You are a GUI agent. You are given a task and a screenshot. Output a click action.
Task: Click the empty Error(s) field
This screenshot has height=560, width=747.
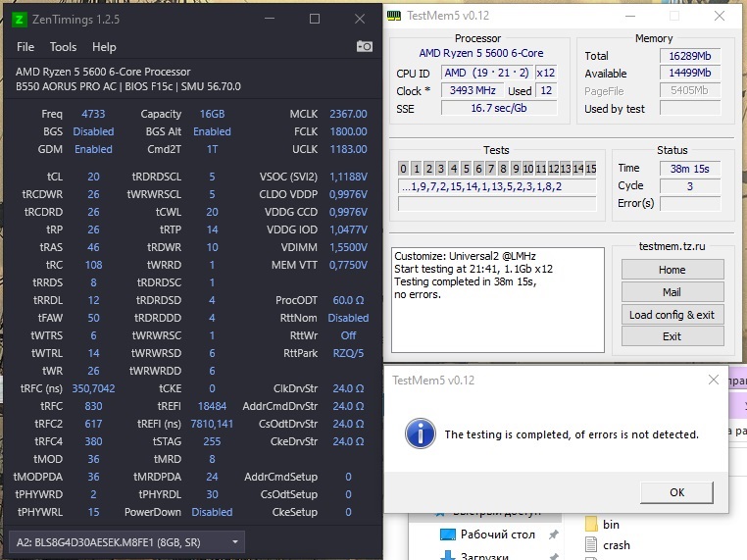click(690, 204)
